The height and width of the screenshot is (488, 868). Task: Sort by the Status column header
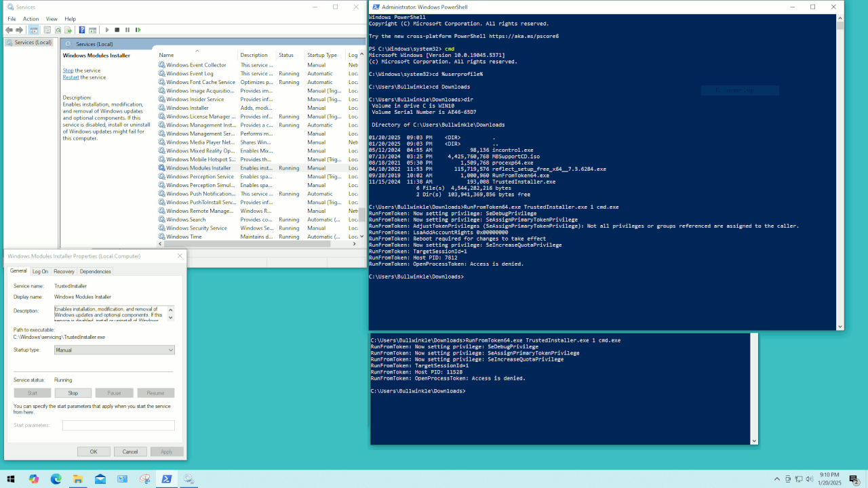290,55
